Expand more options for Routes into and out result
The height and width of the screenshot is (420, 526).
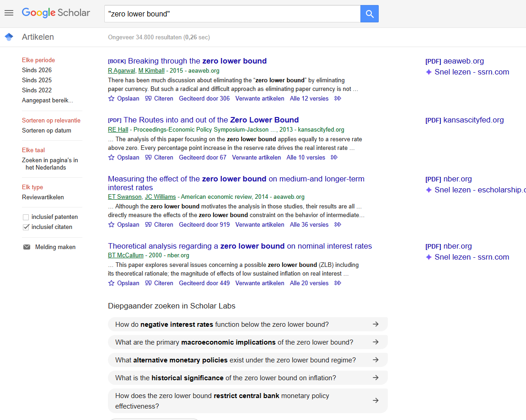pyautogui.click(x=334, y=158)
